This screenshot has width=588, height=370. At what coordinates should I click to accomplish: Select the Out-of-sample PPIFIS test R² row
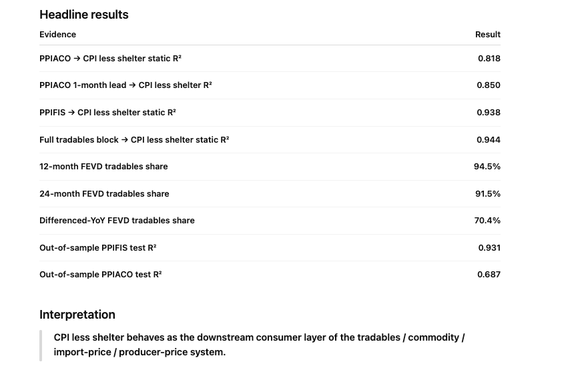[x=270, y=247]
